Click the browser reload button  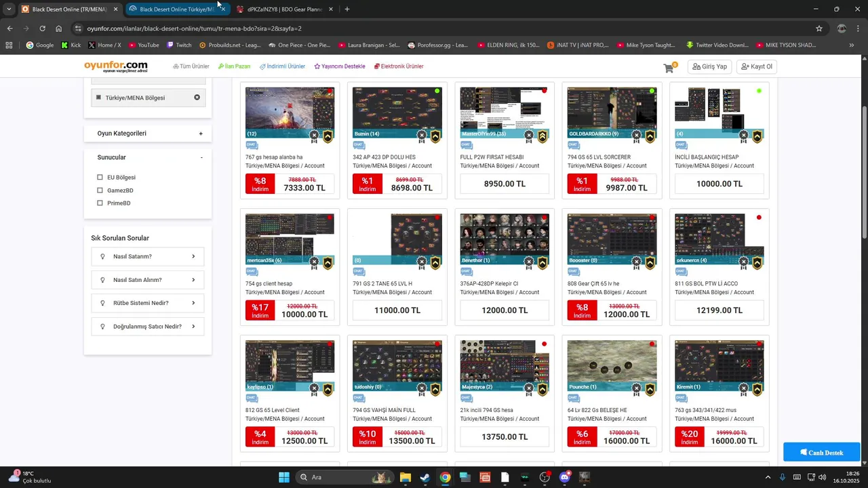[42, 28]
